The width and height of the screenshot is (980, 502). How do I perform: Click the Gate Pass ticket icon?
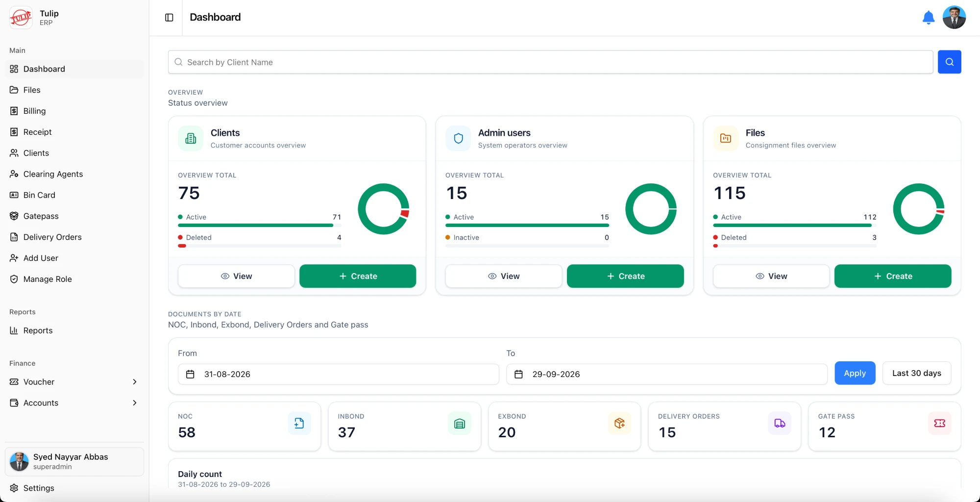coord(939,423)
